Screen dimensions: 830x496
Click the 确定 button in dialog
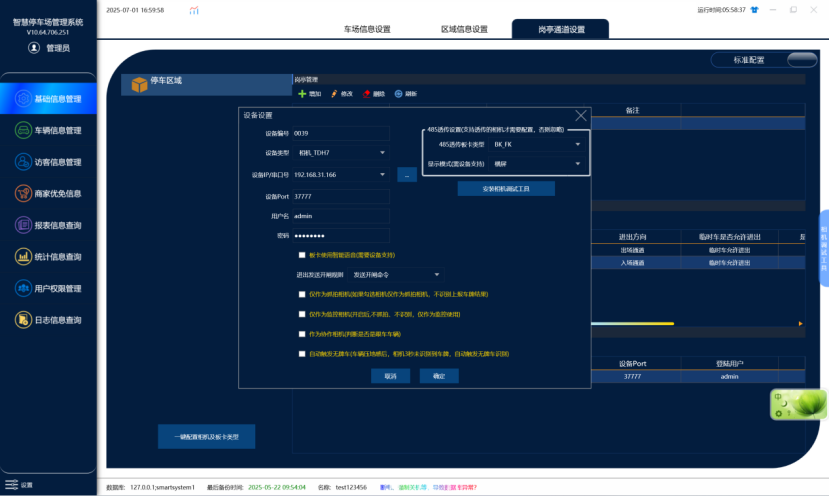439,376
